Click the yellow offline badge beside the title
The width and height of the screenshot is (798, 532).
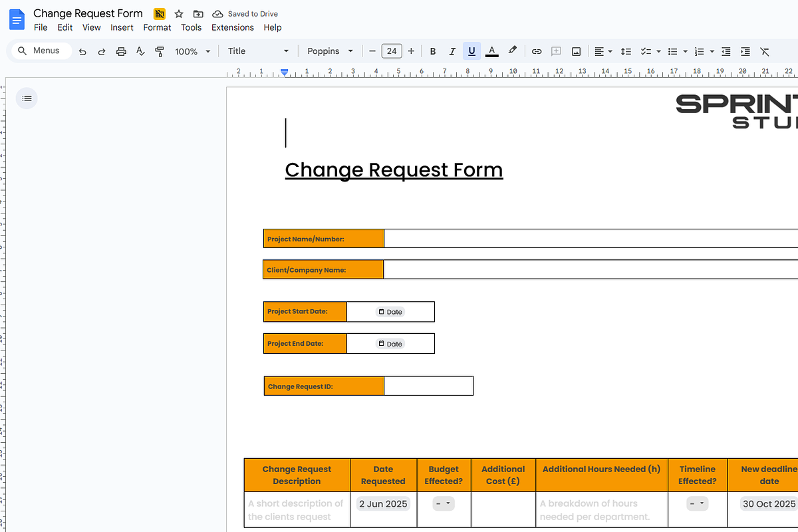[159, 14]
